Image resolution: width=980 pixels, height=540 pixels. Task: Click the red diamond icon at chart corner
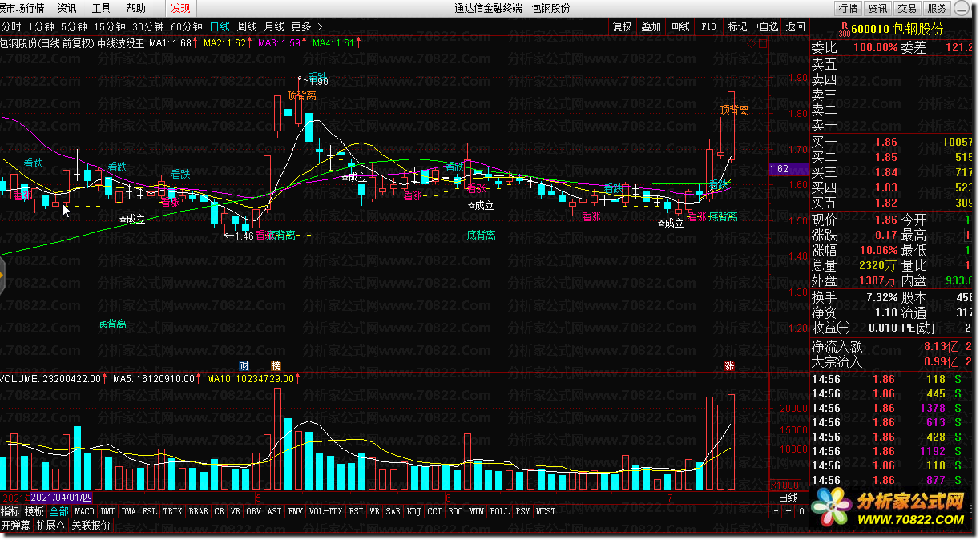[751, 44]
